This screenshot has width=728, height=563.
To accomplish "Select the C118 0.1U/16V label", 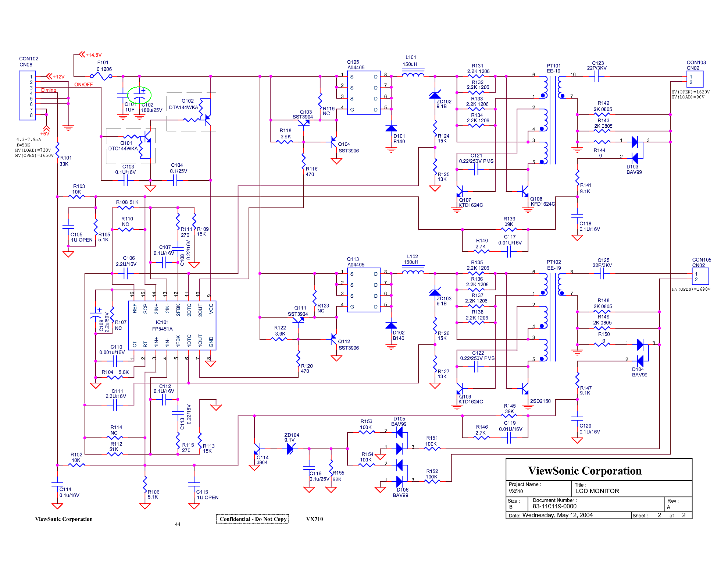I will coord(590,226).
